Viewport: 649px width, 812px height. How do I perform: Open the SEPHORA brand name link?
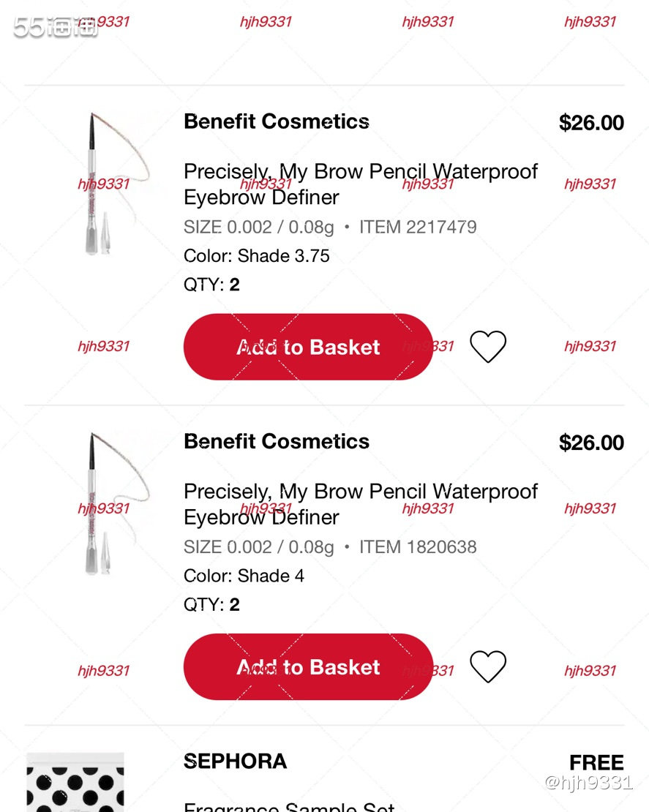[x=235, y=762]
